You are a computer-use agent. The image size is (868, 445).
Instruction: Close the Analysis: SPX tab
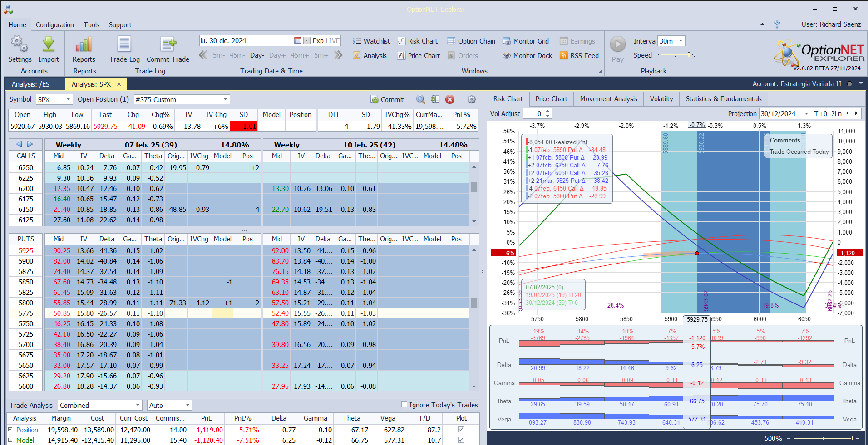click(x=119, y=84)
